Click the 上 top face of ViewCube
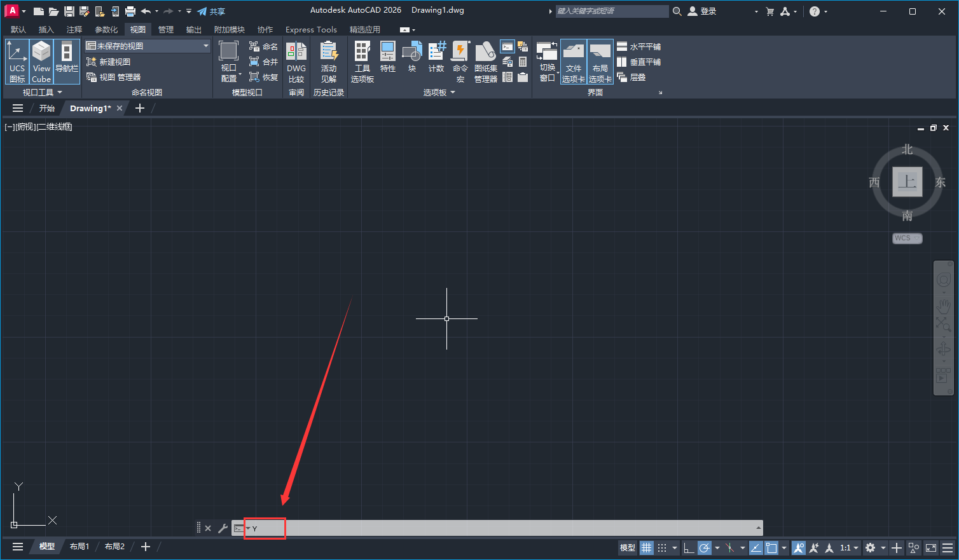Image resolution: width=959 pixels, height=560 pixels. [x=907, y=182]
